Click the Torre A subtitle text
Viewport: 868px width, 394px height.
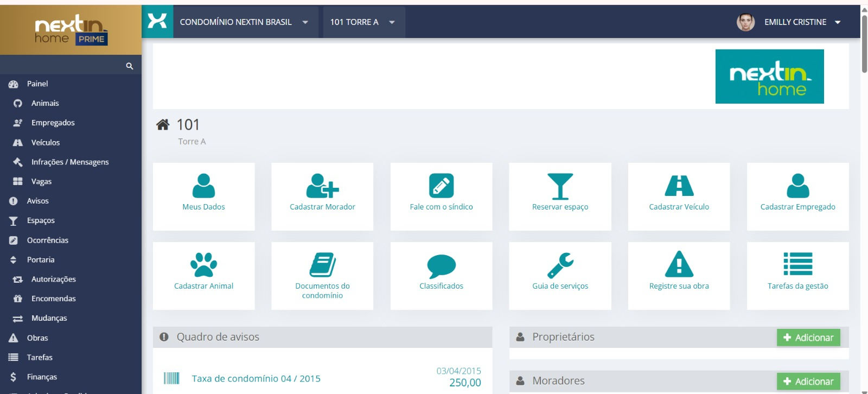tap(192, 142)
